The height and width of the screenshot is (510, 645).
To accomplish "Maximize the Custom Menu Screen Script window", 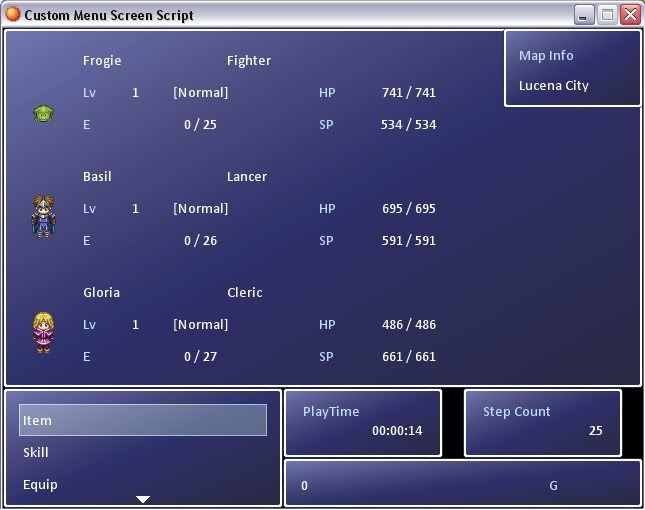I will [607, 15].
